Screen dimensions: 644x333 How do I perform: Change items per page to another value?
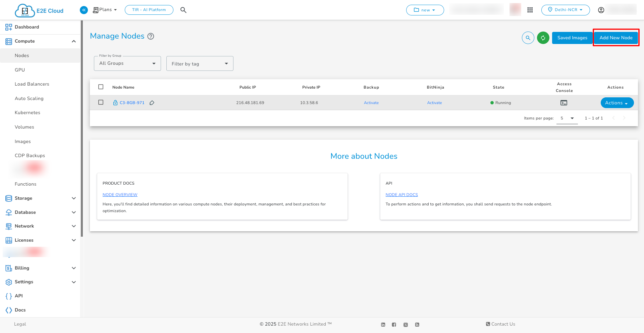567,118
